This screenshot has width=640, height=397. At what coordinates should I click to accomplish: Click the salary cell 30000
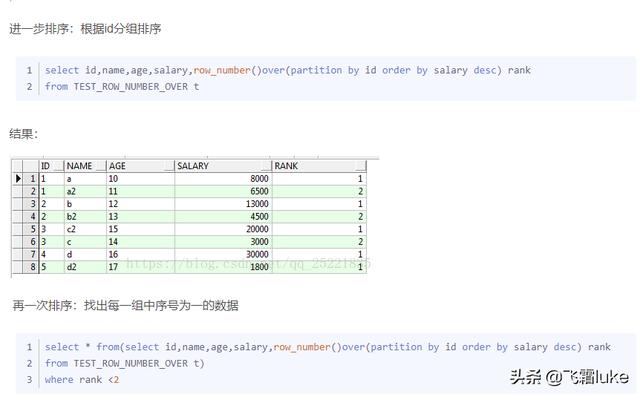(x=223, y=255)
